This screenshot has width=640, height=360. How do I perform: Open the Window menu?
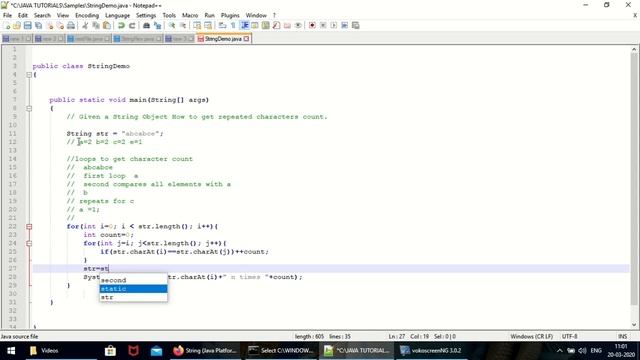click(256, 15)
